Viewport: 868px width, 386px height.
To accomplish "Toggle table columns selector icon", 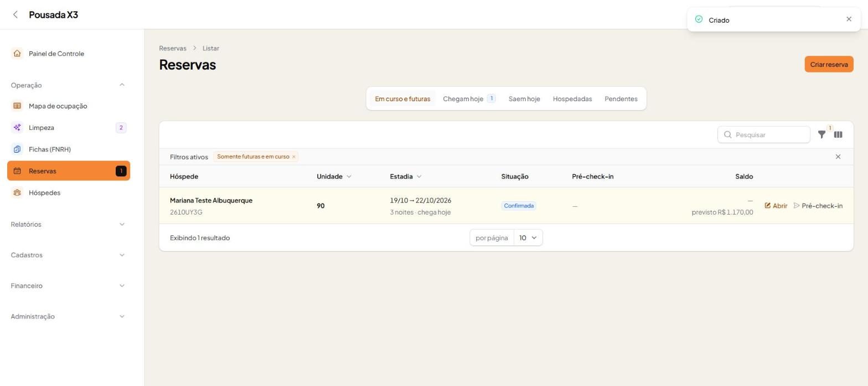I will pyautogui.click(x=838, y=134).
